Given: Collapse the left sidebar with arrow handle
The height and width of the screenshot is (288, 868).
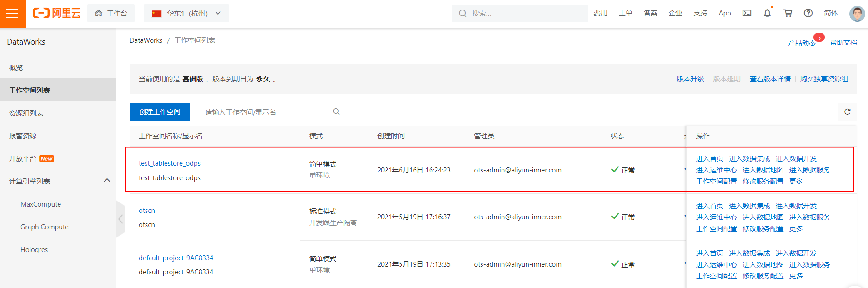Looking at the screenshot, I should [x=120, y=219].
